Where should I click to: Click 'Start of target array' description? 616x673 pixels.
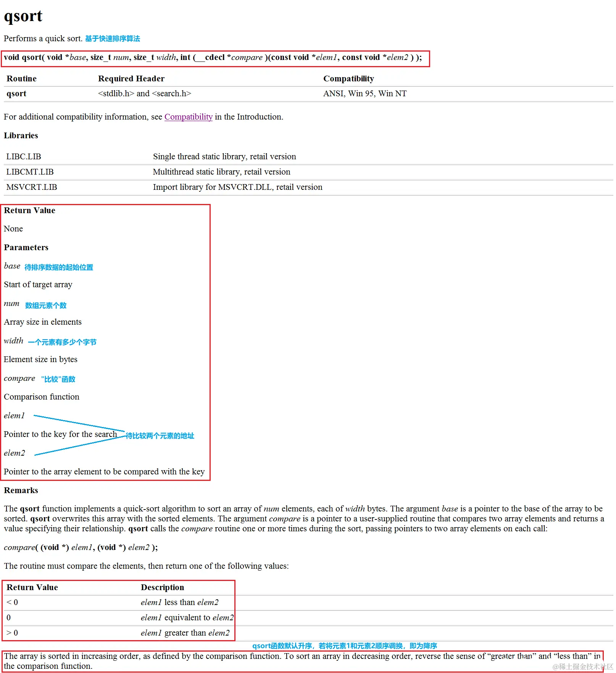(x=38, y=285)
